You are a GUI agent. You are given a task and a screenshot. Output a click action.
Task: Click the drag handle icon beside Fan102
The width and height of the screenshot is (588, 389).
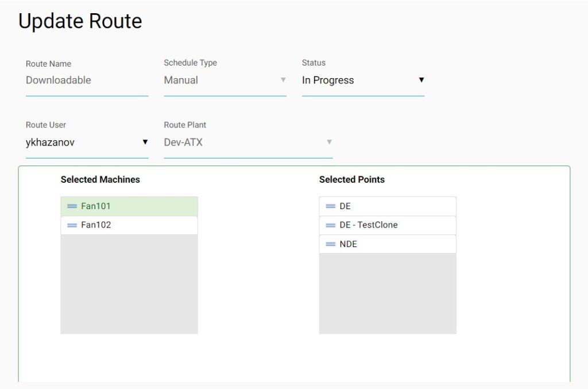click(x=72, y=225)
